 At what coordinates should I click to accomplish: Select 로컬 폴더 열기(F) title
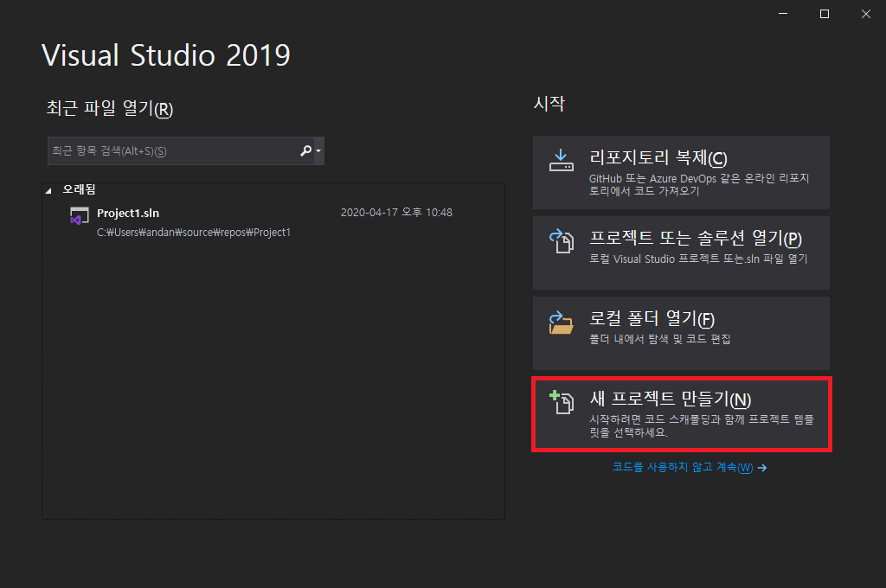652,318
